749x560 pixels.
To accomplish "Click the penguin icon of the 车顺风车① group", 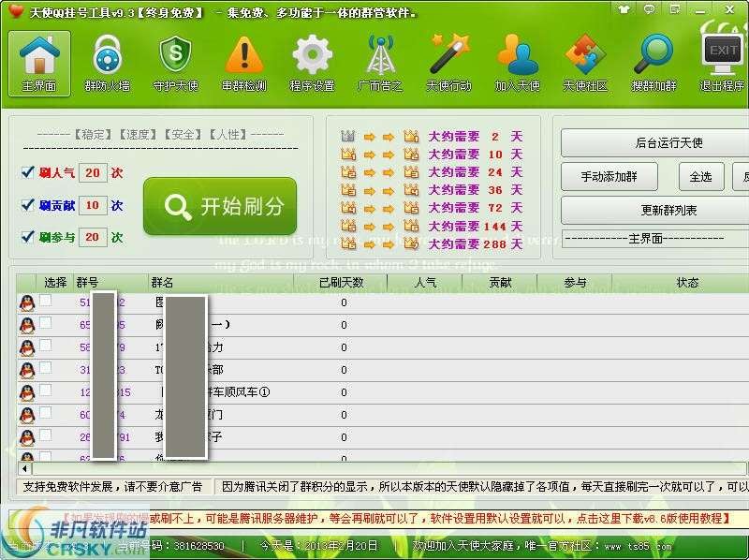I will tap(27, 392).
